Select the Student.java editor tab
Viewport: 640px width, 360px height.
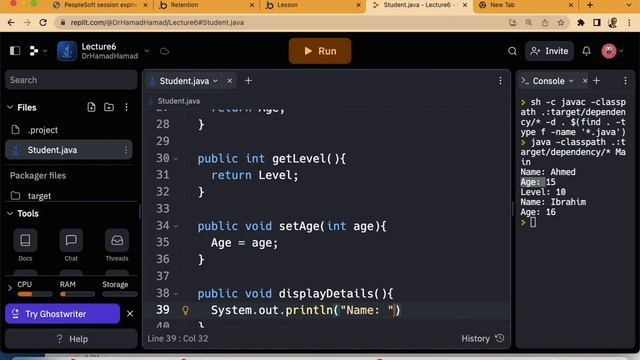click(x=184, y=81)
